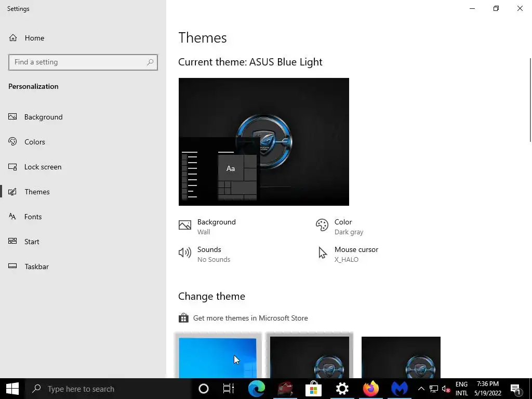Click the current theme preview image

pos(263,142)
